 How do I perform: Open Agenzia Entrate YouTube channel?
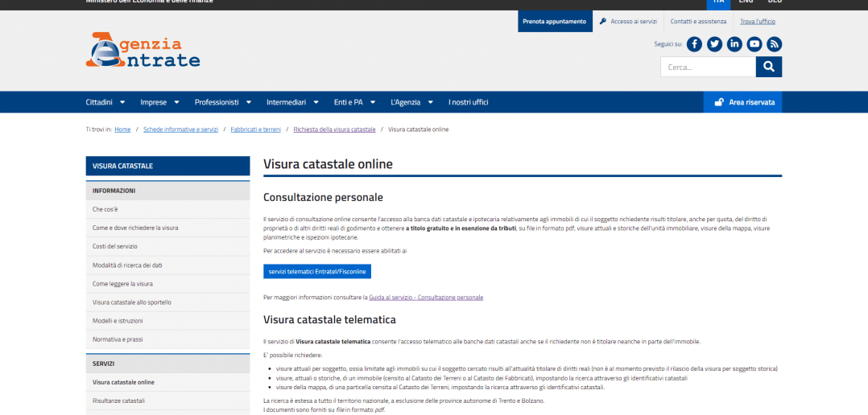pos(754,44)
